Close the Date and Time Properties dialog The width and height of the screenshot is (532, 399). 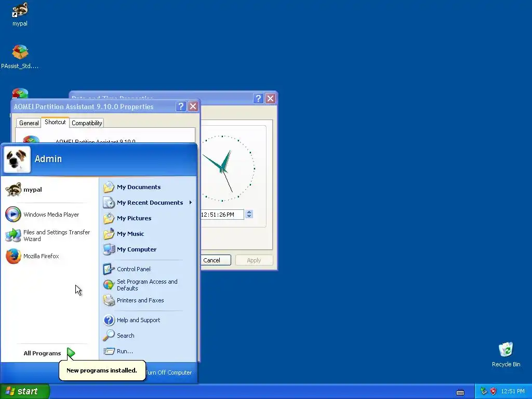(x=270, y=98)
